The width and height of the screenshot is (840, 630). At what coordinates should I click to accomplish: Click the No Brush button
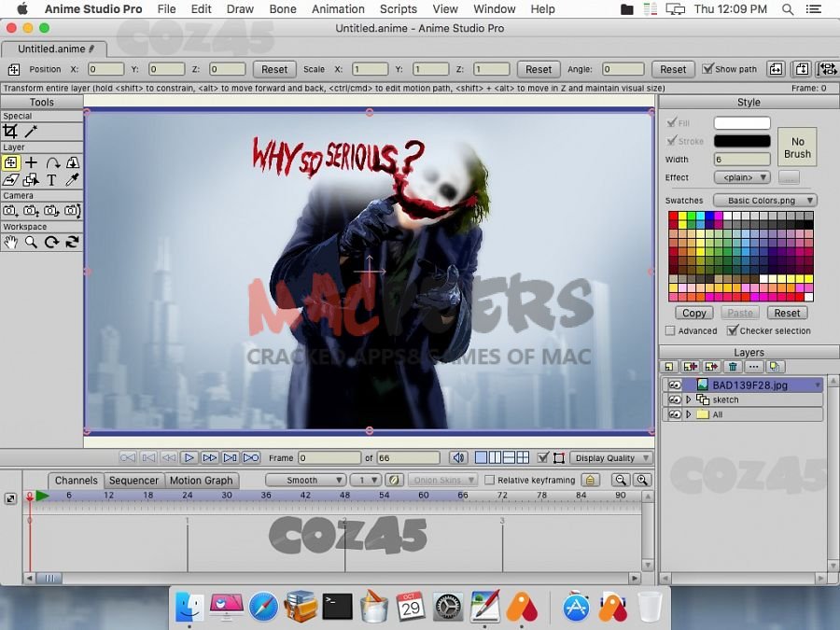pyautogui.click(x=797, y=147)
